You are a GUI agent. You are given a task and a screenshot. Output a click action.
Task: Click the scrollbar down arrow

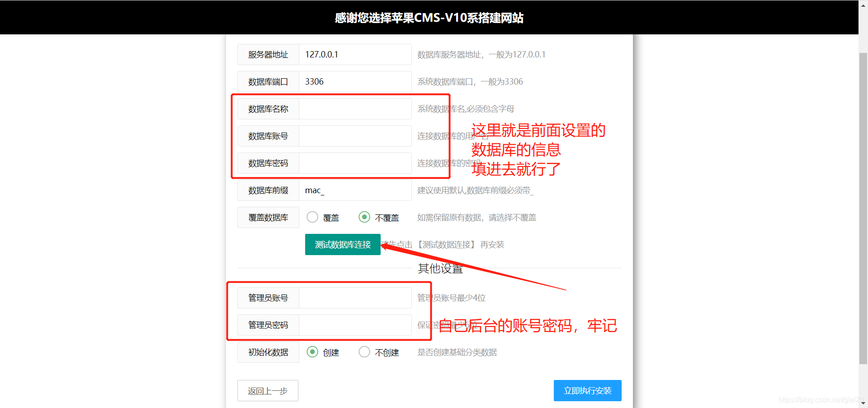click(x=863, y=403)
